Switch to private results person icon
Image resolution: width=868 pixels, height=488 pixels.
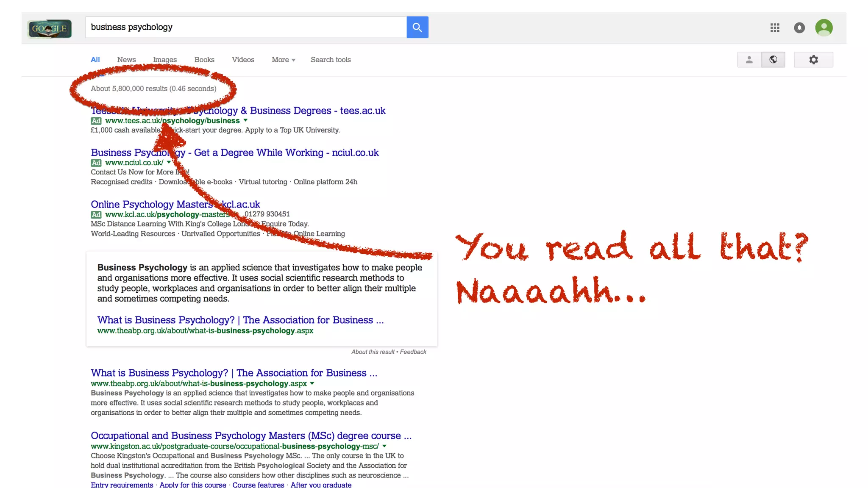click(x=749, y=60)
